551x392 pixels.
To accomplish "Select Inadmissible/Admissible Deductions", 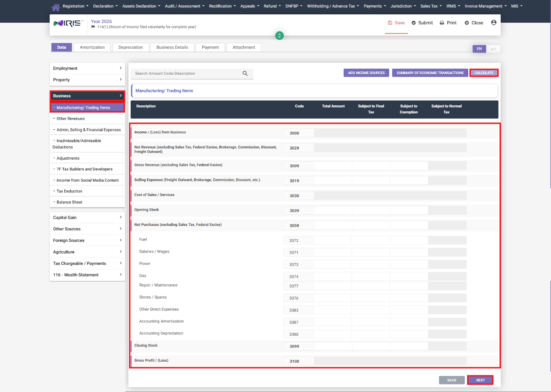I will [87, 144].
